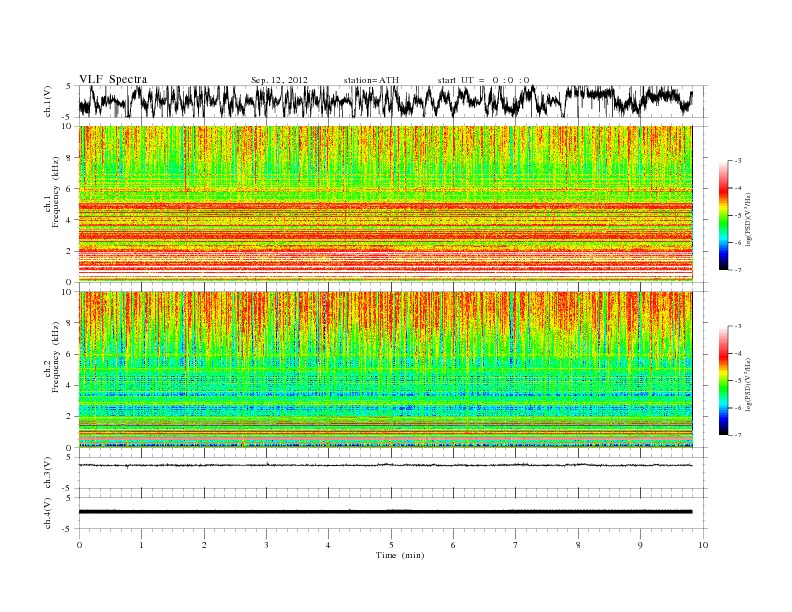The width and height of the screenshot is (792, 612).
Task: Click the 'Sep. 12, 2012' date label
Action: pyautogui.click(x=279, y=80)
